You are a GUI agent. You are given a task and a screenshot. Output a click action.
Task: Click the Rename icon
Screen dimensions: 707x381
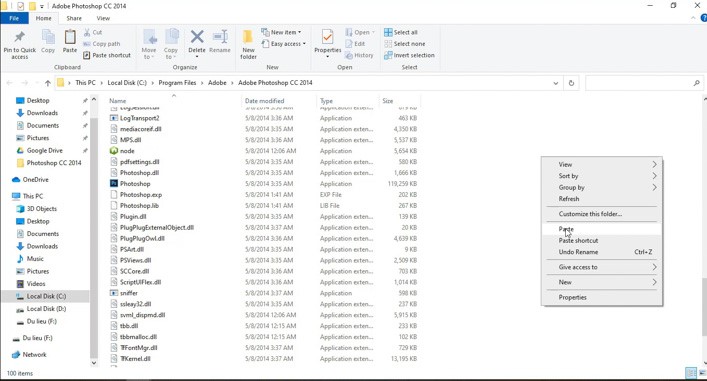point(220,37)
